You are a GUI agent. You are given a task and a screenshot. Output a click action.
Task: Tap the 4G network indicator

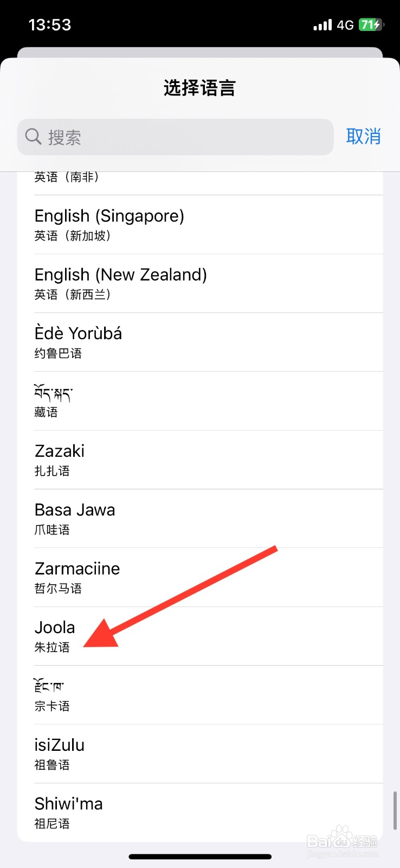point(345,25)
